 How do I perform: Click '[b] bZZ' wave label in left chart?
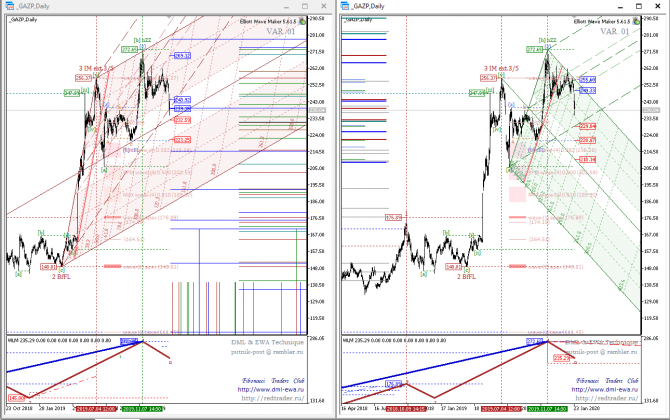pyautogui.click(x=142, y=40)
